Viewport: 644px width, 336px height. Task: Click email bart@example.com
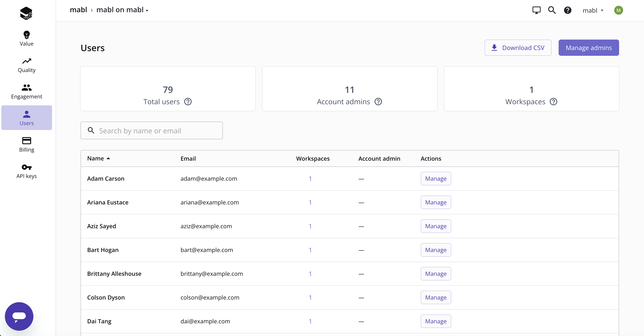tap(207, 250)
